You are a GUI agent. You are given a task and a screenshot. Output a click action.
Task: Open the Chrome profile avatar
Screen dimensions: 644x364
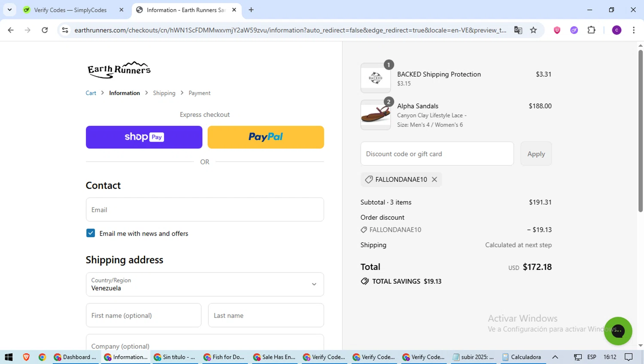pos(617,30)
